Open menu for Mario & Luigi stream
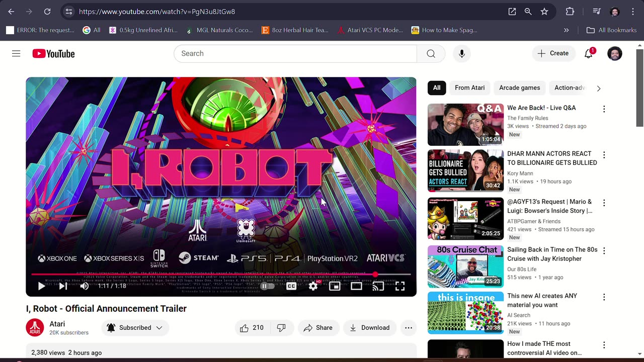The height and width of the screenshot is (362, 644). [x=604, y=203]
